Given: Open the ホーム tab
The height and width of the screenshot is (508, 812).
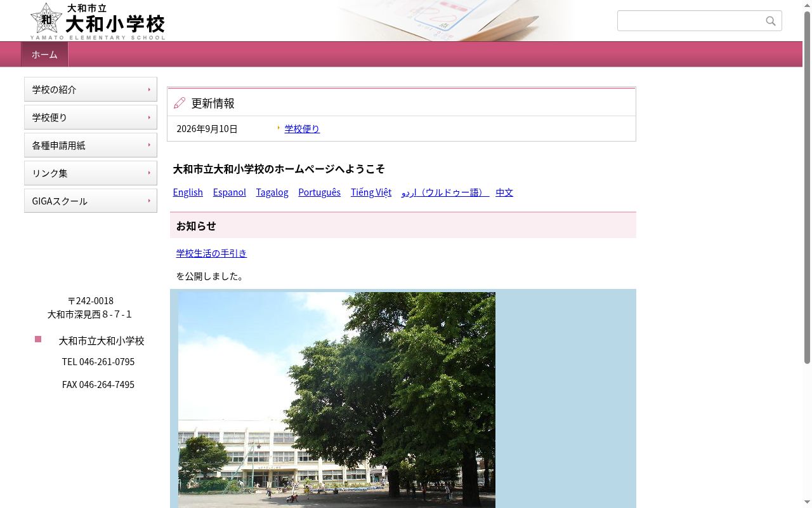Looking at the screenshot, I should 44,55.
